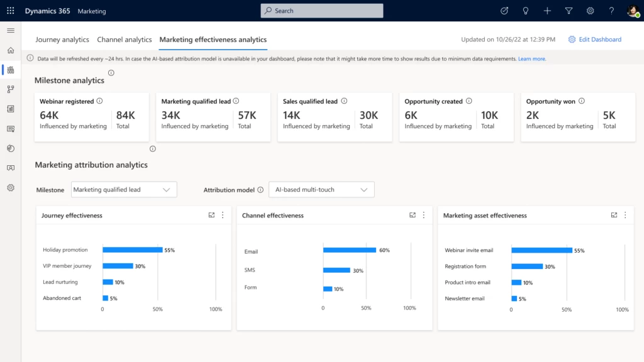
Task: Pop out the Journey effectiveness chart
Action: tap(211, 215)
